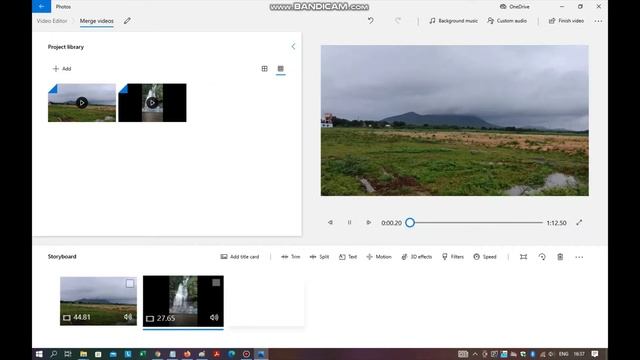
Task: Toggle the checkbox on the 27.65 storyboard clip
Action: pos(216,282)
